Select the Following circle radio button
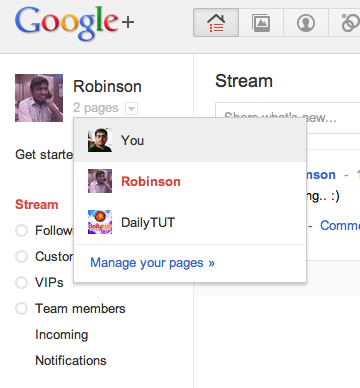 click(21, 230)
